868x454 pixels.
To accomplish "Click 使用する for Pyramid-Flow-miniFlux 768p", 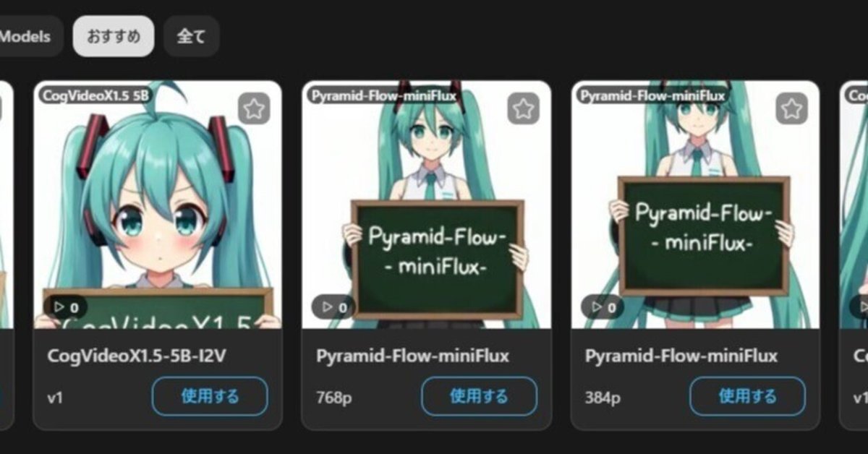I will coord(479,396).
